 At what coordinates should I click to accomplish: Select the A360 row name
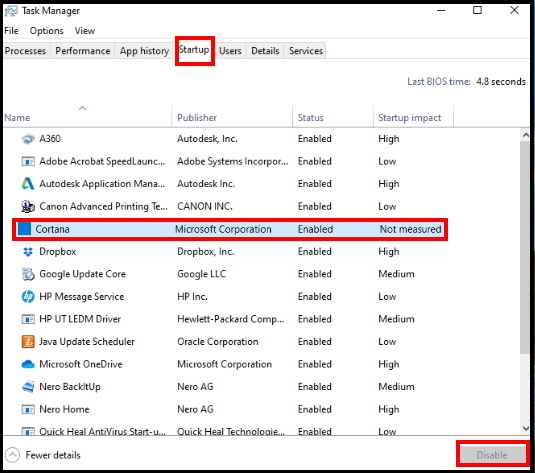click(x=50, y=139)
